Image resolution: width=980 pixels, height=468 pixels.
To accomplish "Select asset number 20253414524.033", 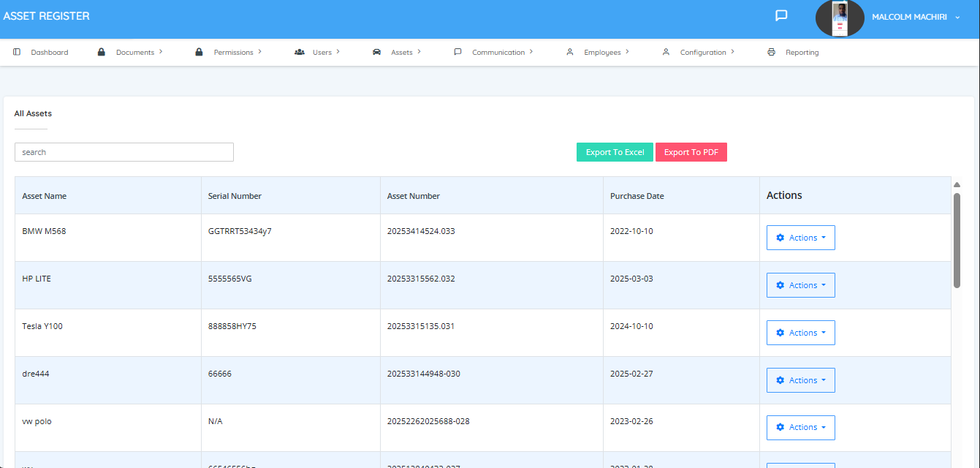I will point(421,231).
